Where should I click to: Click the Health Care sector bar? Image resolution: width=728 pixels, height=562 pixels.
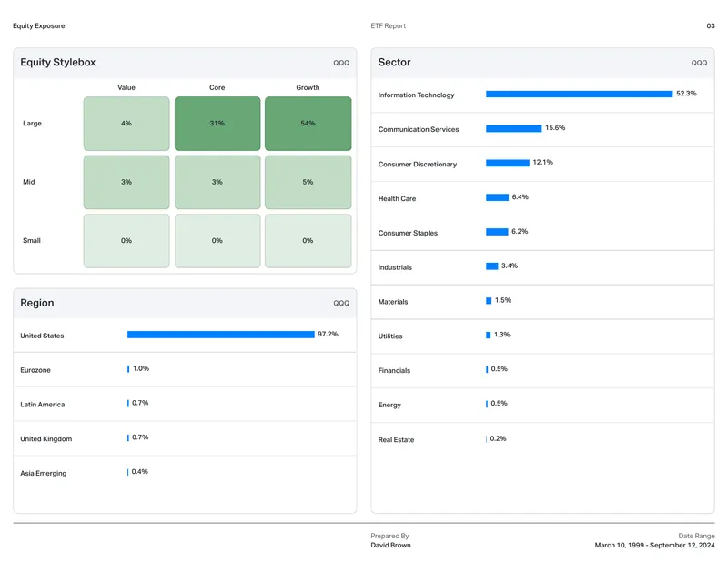pos(497,197)
